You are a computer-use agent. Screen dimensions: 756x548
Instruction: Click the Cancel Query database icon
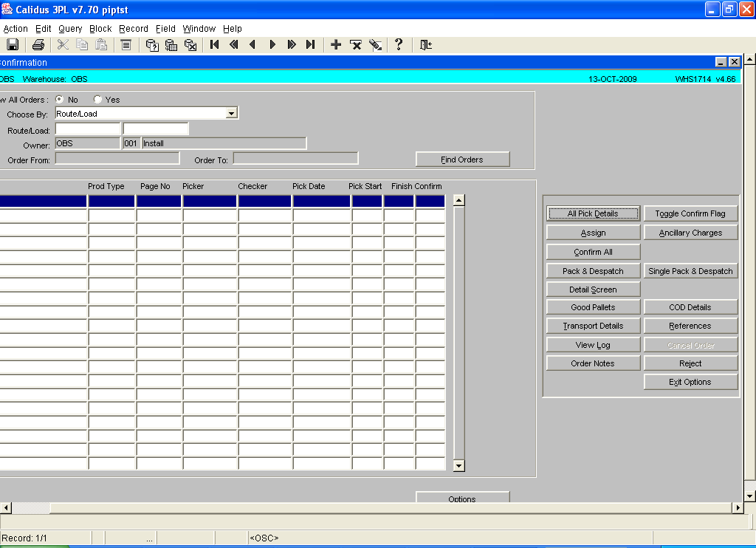[x=190, y=45]
